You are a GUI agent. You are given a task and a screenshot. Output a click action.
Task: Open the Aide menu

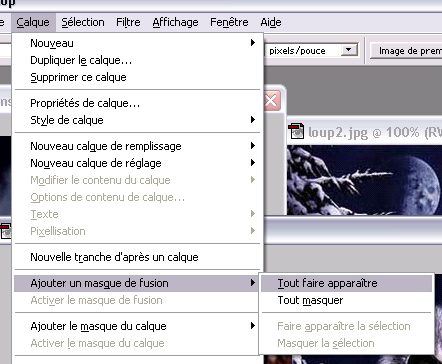[x=271, y=22]
